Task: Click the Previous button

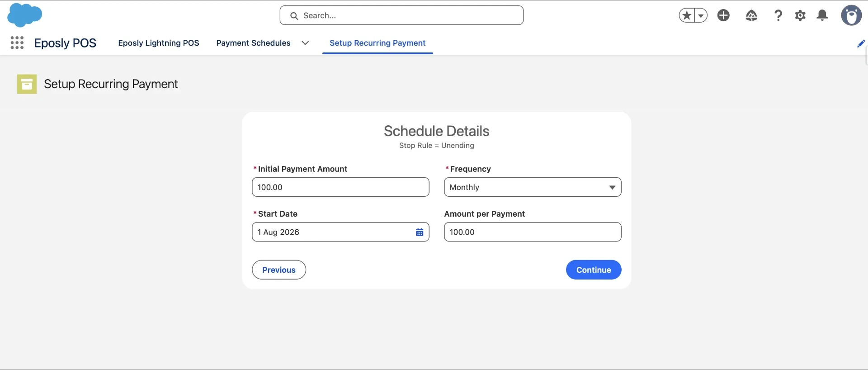Action: [x=279, y=270]
